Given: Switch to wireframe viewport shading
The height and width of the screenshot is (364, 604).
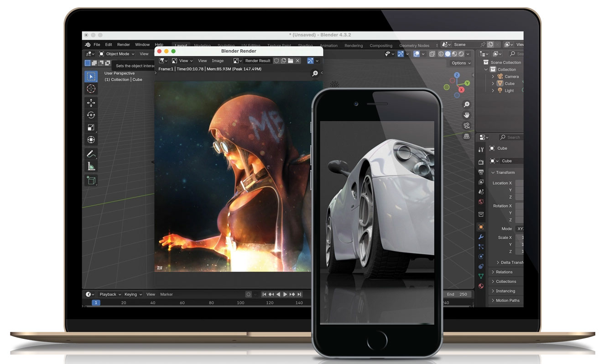Looking at the screenshot, I should (x=441, y=54).
